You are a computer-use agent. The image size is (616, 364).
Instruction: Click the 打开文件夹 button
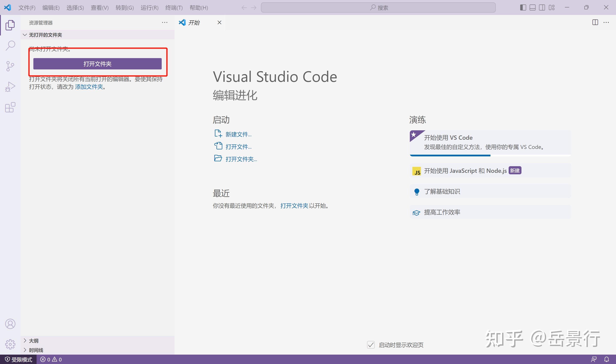tap(97, 63)
